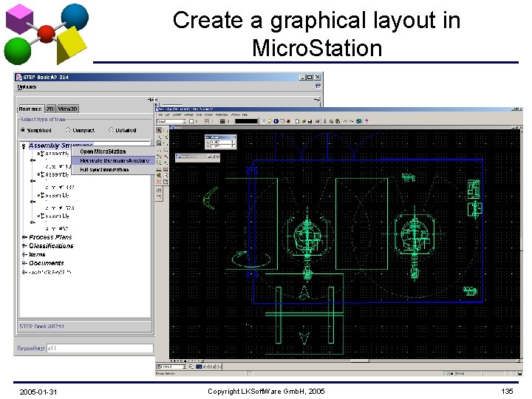532x399 pixels.
Task: Select the Classifications tree label
Action: [x=51, y=245]
